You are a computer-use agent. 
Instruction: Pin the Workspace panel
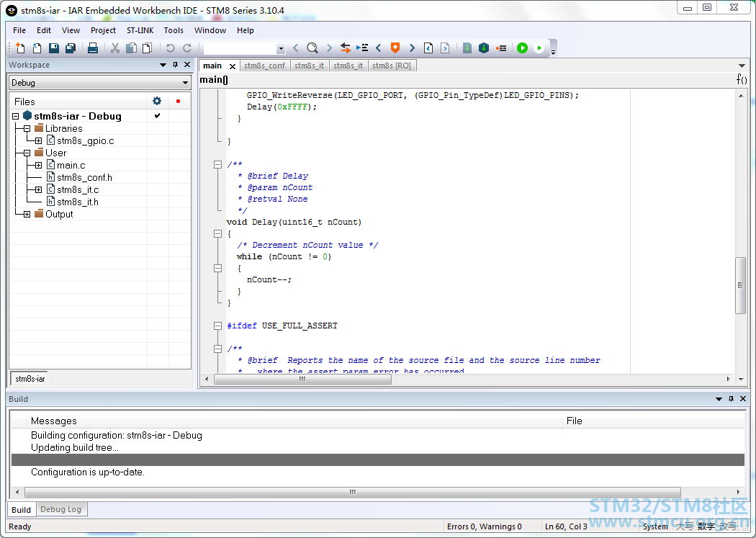[x=175, y=65]
